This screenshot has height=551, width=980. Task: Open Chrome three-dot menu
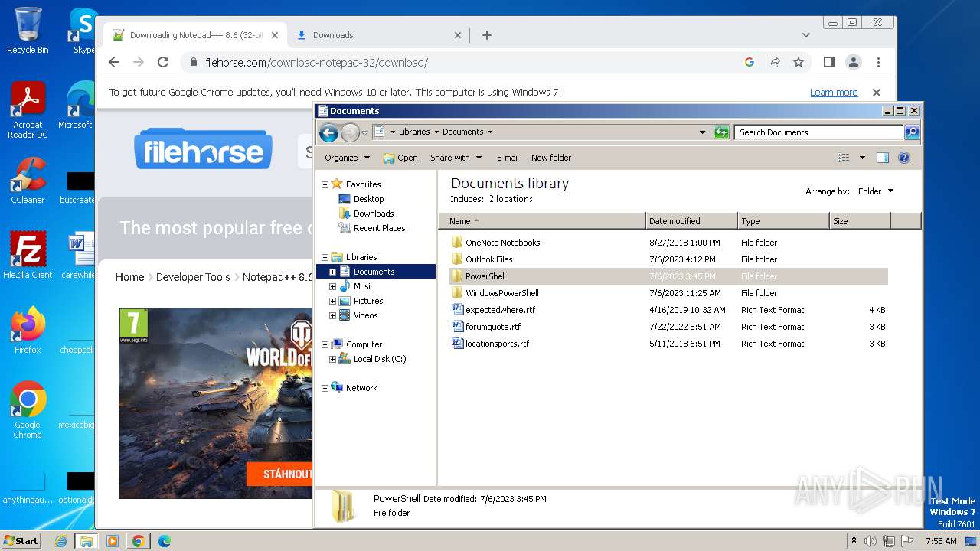click(x=878, y=62)
